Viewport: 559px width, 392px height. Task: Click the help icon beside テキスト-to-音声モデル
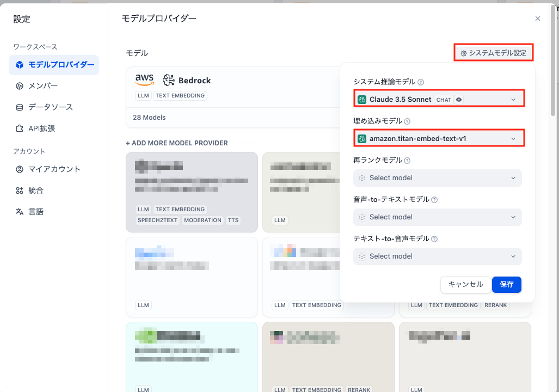434,239
